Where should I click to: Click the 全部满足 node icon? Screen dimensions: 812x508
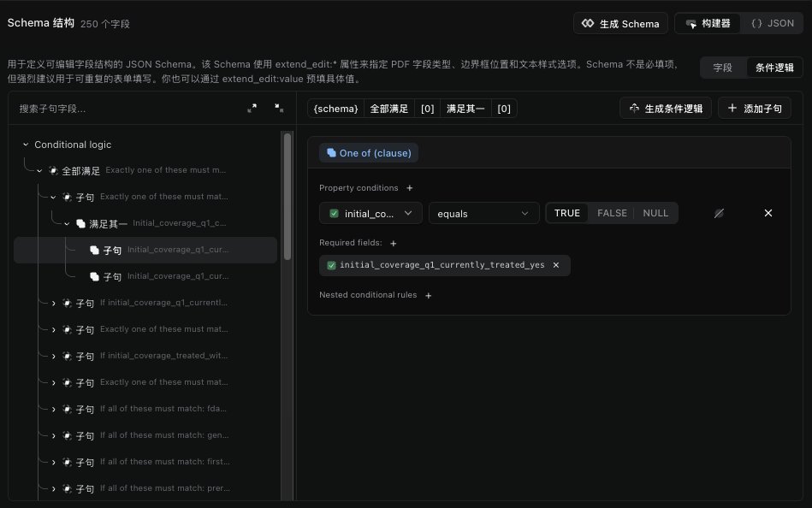click(x=53, y=170)
